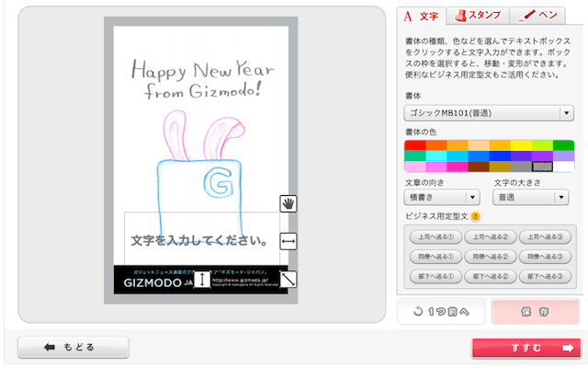Switch to the スタンプ stamp tab

478,16
